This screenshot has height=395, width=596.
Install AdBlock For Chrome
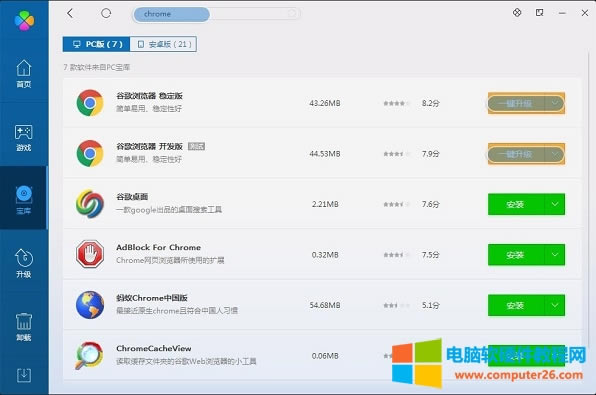(516, 255)
